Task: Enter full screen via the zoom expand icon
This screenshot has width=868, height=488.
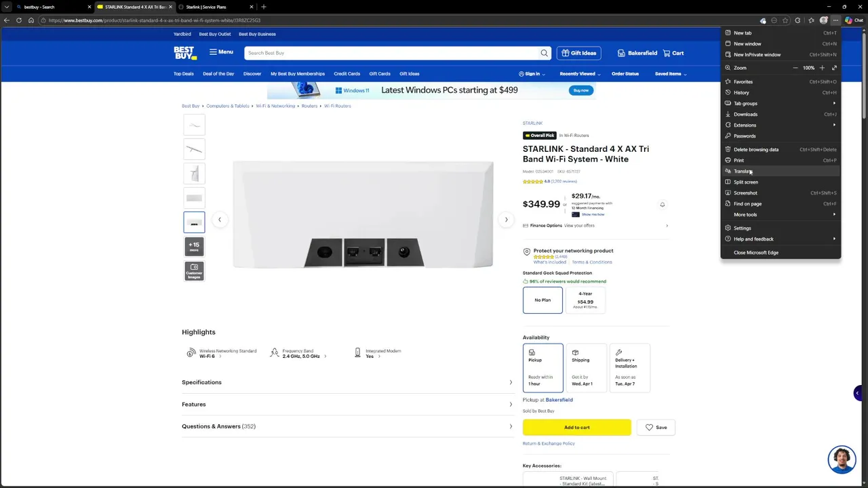Action: pyautogui.click(x=834, y=68)
